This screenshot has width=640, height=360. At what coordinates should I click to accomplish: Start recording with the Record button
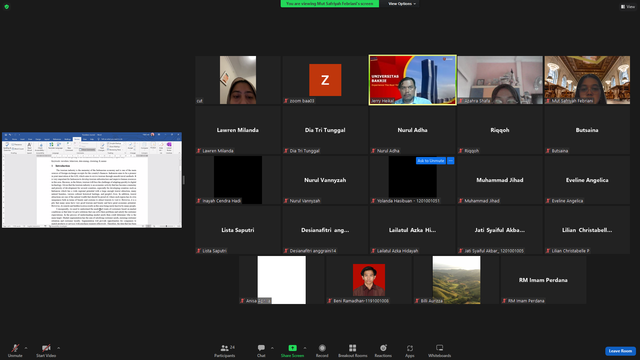coord(322,350)
